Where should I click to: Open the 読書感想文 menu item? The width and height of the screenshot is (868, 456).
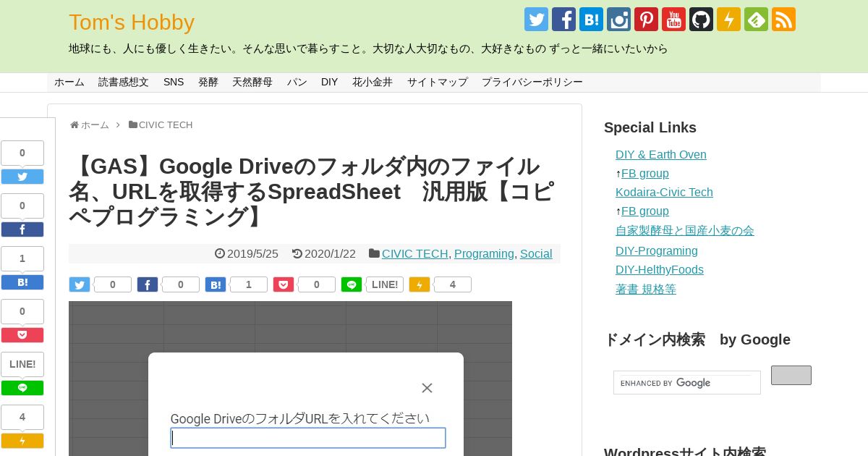coord(124,83)
